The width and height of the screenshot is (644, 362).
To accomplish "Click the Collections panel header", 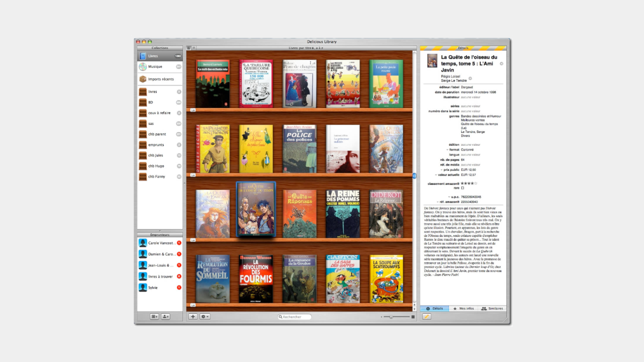I will [x=160, y=48].
